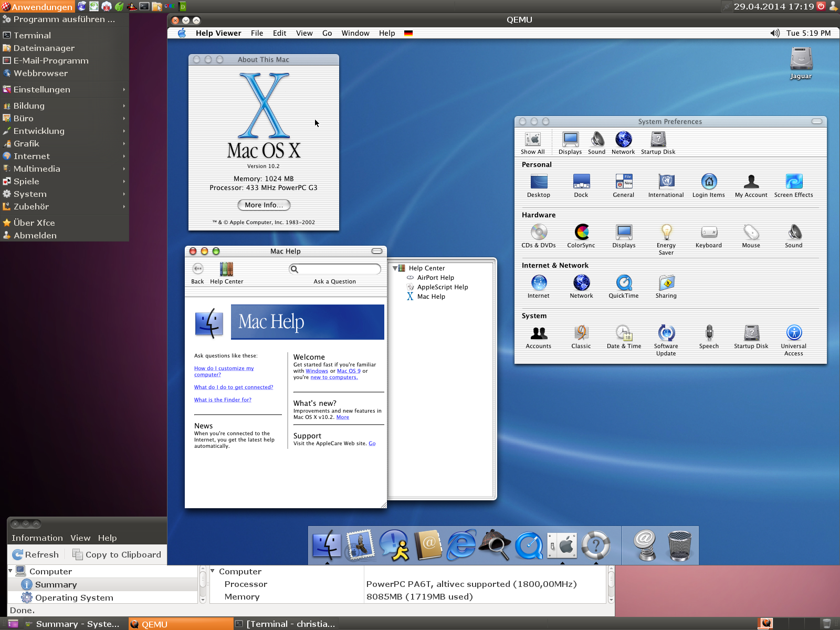This screenshot has height=630, width=840.
Task: Follow the 'What is the Finder for?' link
Action: 223,400
